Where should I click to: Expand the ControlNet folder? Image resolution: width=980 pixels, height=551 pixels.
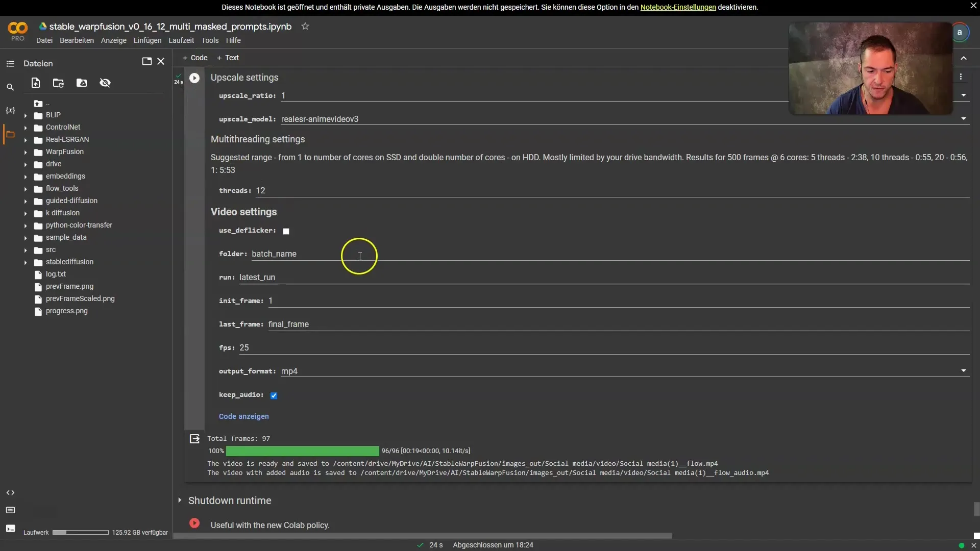point(26,128)
